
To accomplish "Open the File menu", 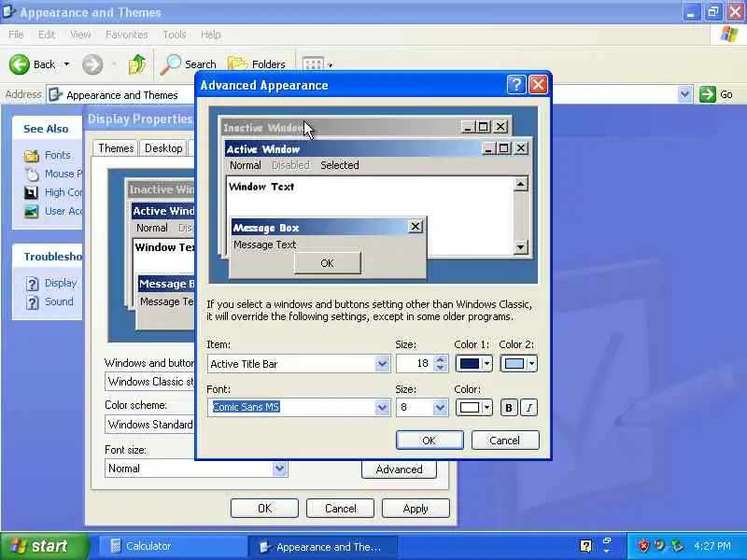I will (16, 35).
